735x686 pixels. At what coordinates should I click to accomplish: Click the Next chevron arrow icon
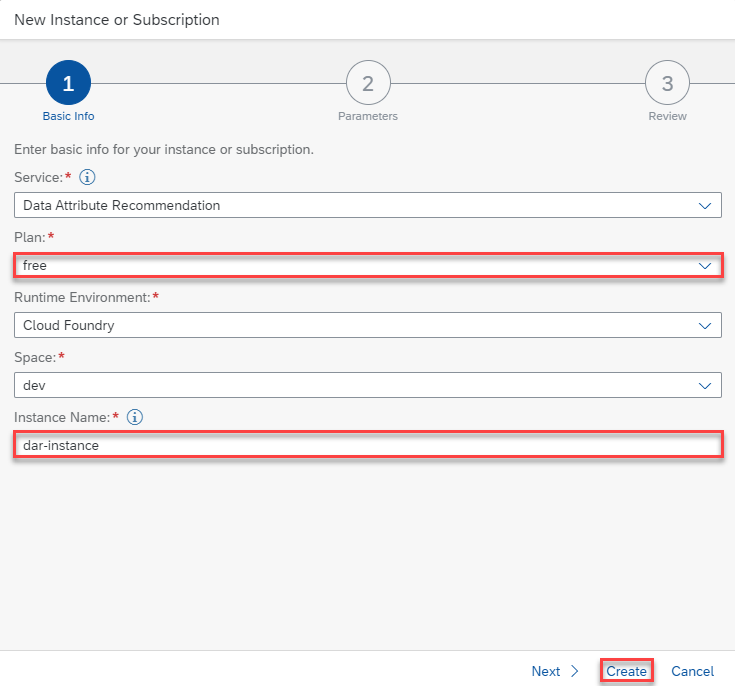pyautogui.click(x=575, y=671)
